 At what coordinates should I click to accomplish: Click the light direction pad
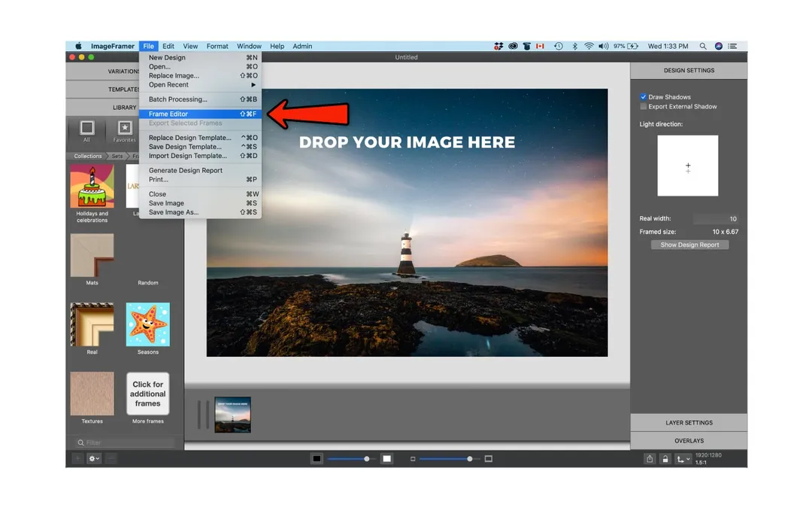point(688,166)
